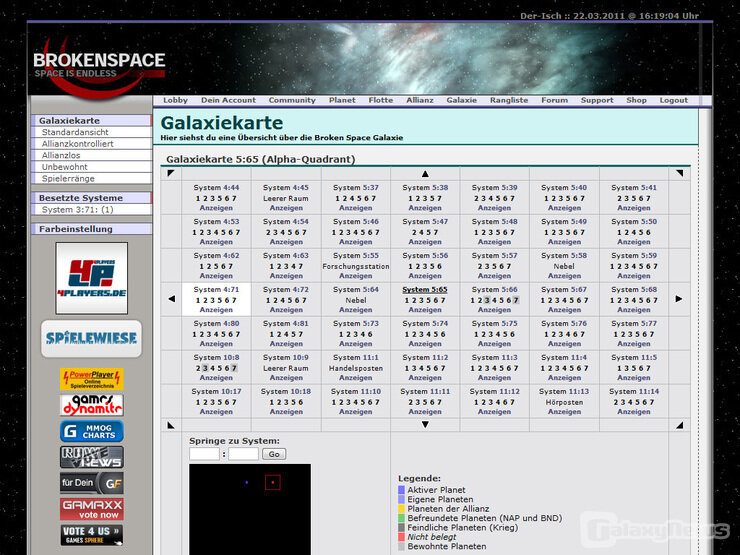The width and height of the screenshot is (740, 555).
Task: Click the 'für Dein GF' badge
Action: (x=92, y=483)
